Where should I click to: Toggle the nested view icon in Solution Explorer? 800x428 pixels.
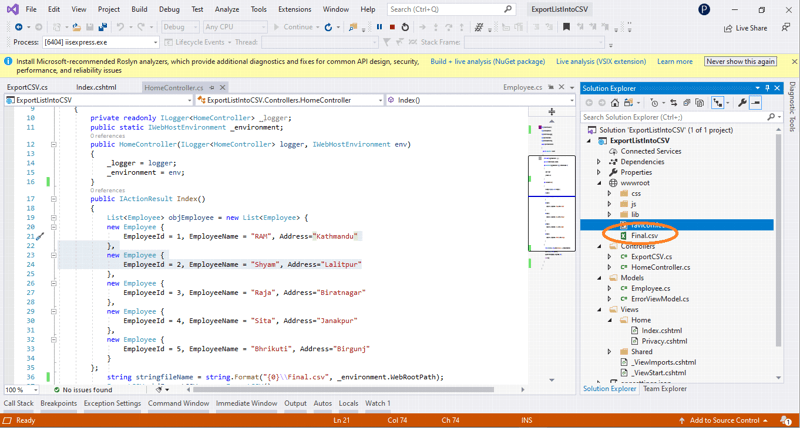[x=718, y=103]
